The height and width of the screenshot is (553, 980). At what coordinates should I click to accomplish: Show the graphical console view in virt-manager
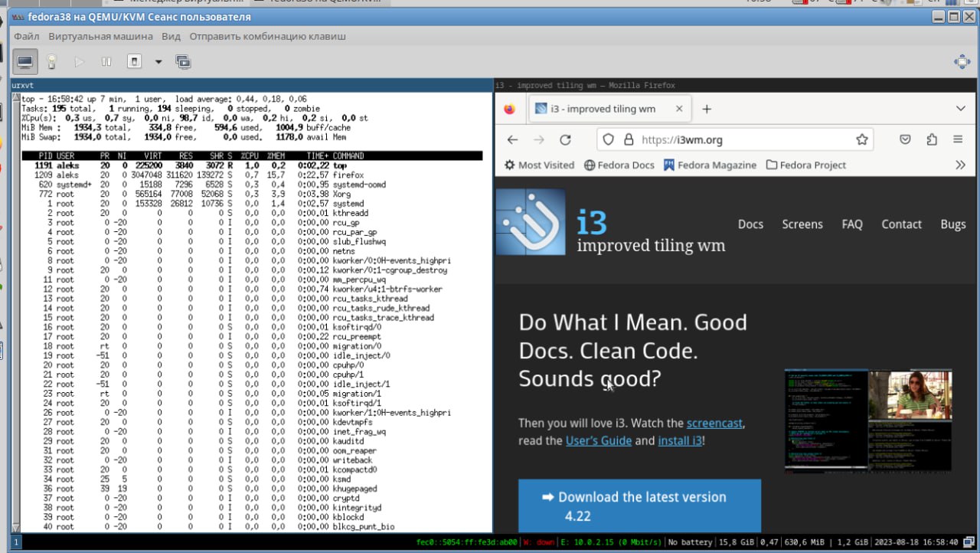25,61
